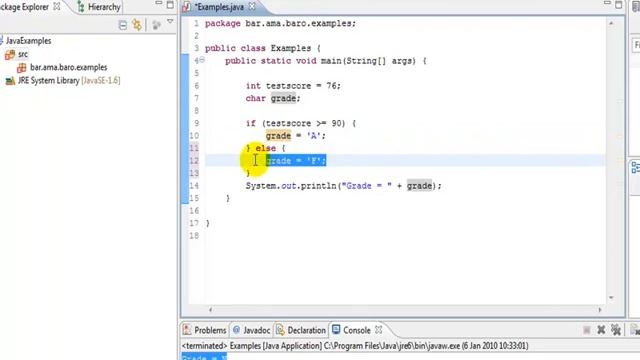Maximize the Package Explorer panel
This screenshot has width=640, height=360.
point(170,5)
